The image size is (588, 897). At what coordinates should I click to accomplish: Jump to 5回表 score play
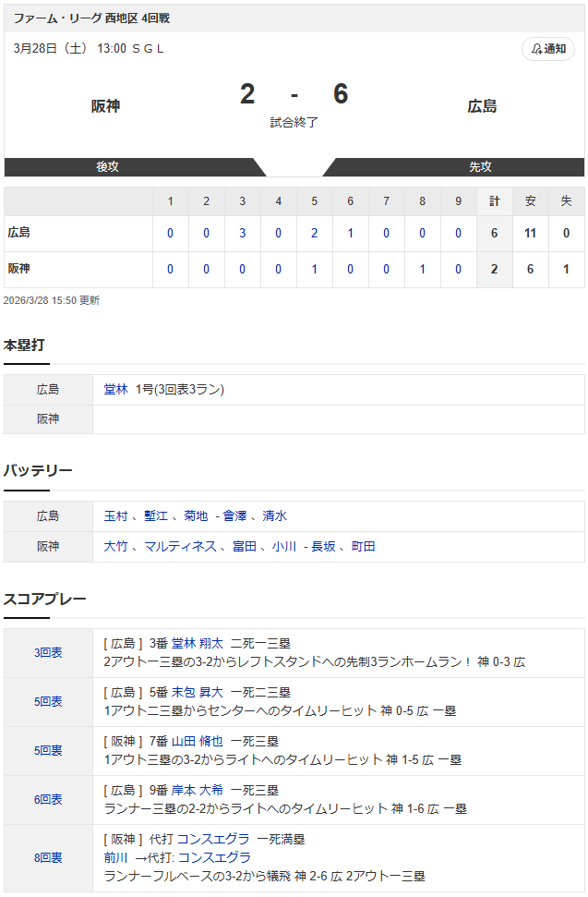click(48, 702)
